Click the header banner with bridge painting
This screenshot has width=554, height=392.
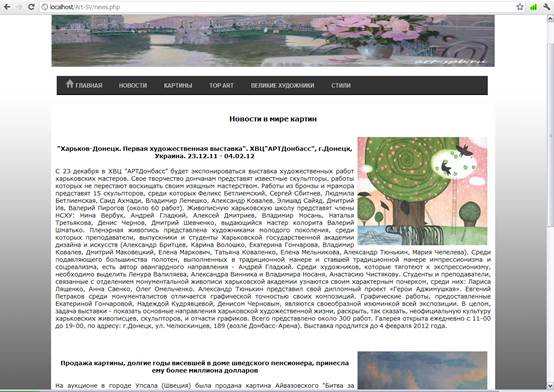(x=273, y=41)
